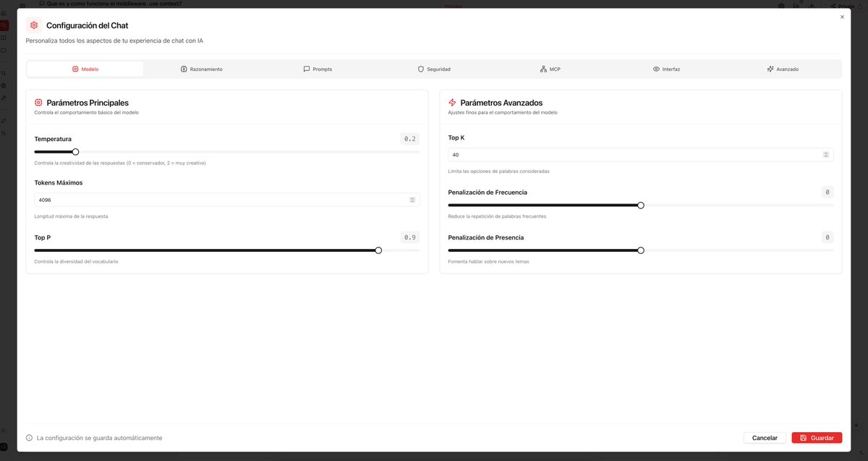This screenshot has width=868, height=461.
Task: Click the creativity hint text under Temperatura
Action: (120, 163)
